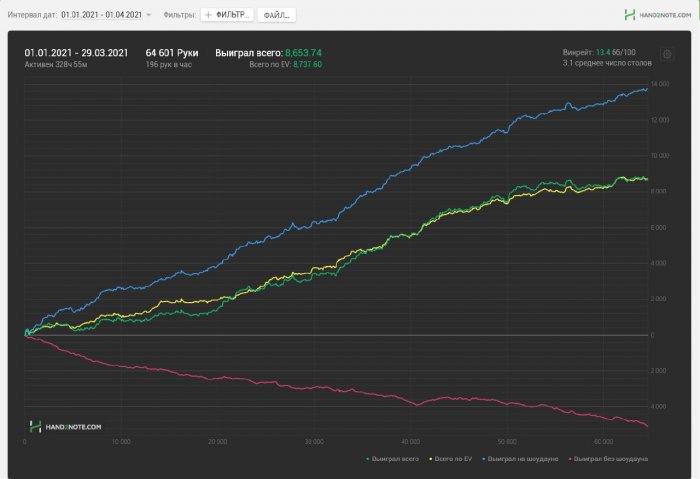
Task: Click the Hand2Note logo in the header
Action: tap(629, 15)
